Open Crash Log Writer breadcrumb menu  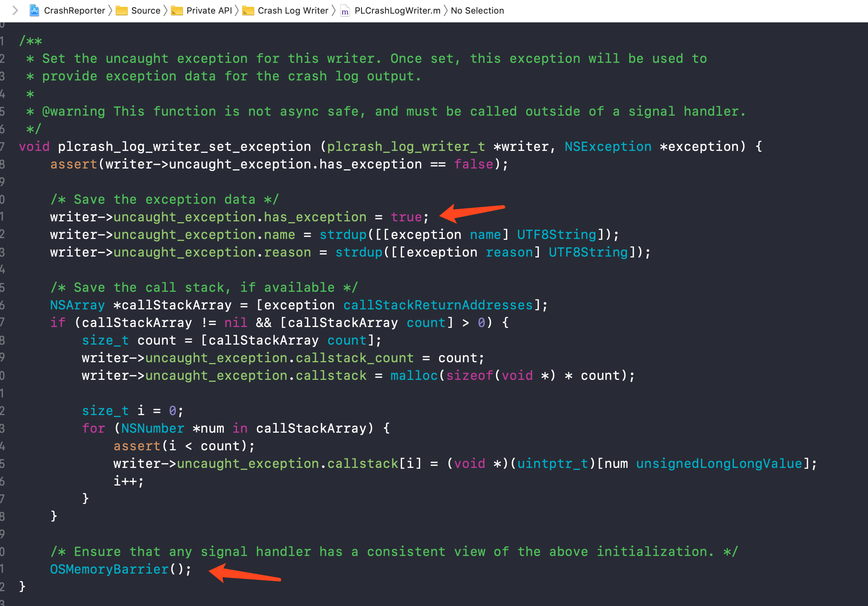coord(293,10)
